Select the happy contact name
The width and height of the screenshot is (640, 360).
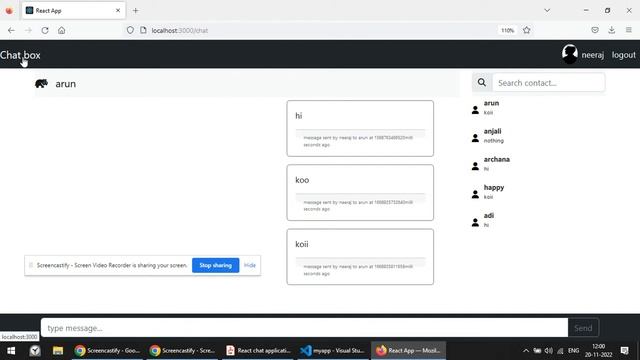coord(494,188)
